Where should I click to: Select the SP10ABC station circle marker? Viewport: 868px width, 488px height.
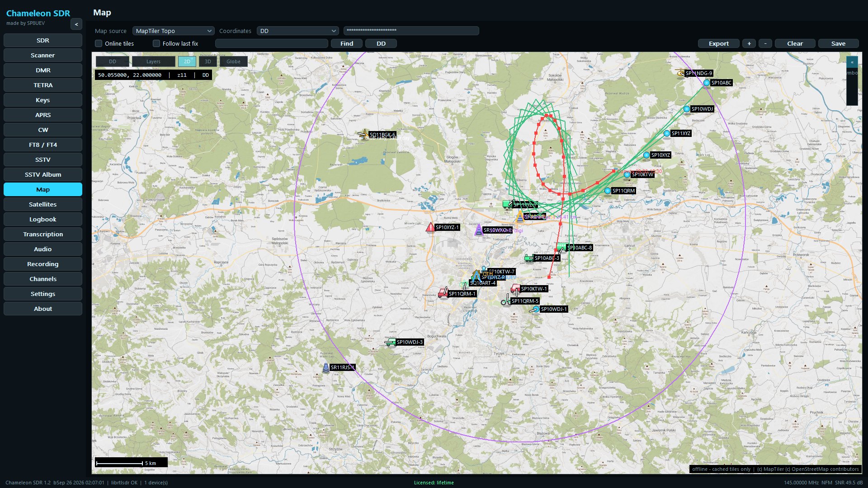707,83
